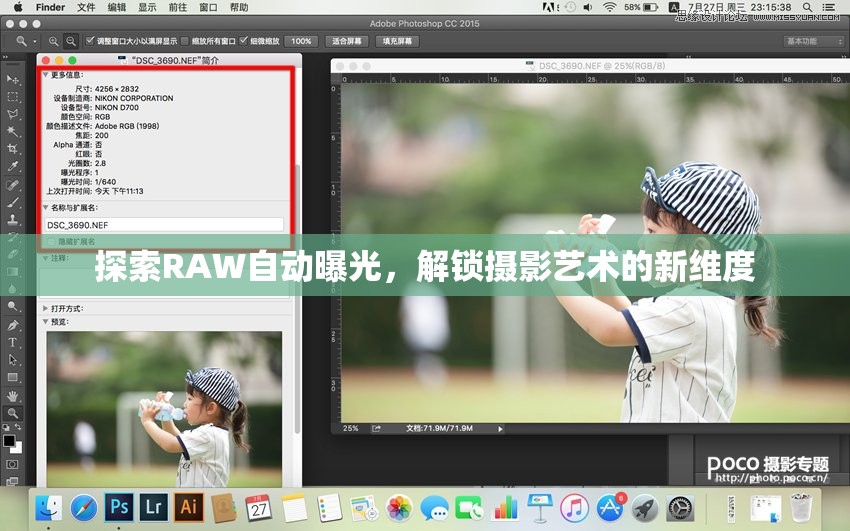This screenshot has width=850, height=531.
Task: Open the 编辑 menu
Action: [117, 7]
